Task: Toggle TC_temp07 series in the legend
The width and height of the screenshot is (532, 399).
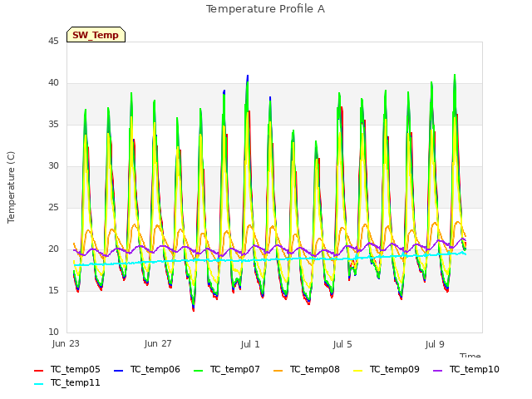Action: (x=227, y=369)
